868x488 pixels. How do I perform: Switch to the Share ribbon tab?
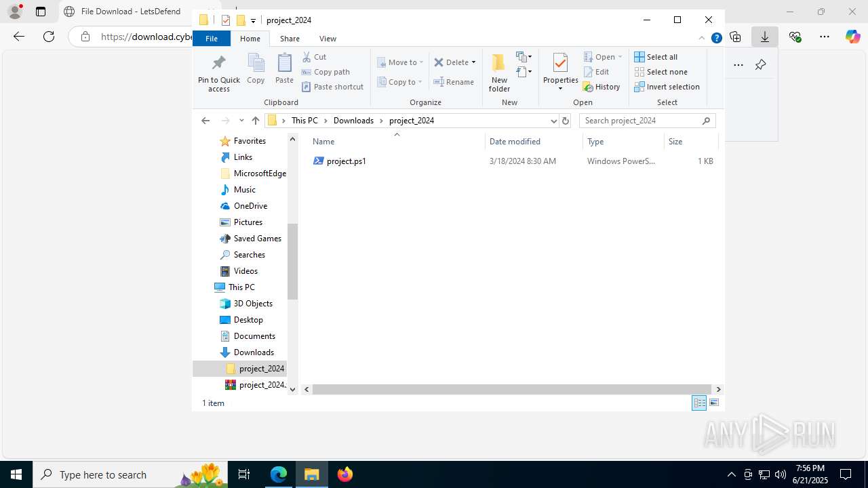290,39
